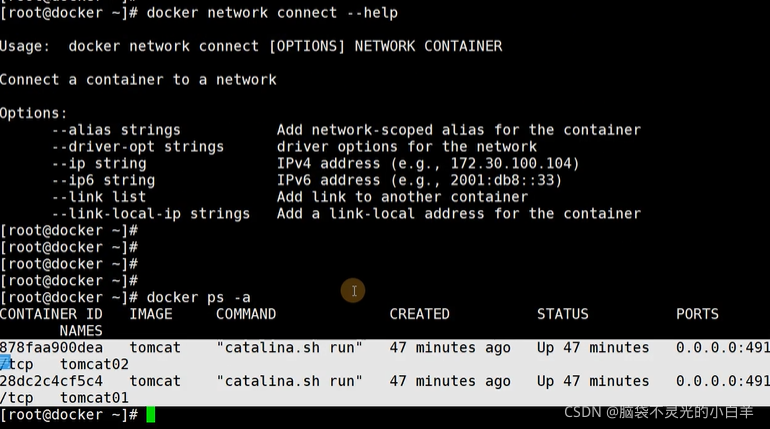
Task: Click "catalina.sh run" in the 28dc2c4cf5c4 row
Action: (x=289, y=381)
